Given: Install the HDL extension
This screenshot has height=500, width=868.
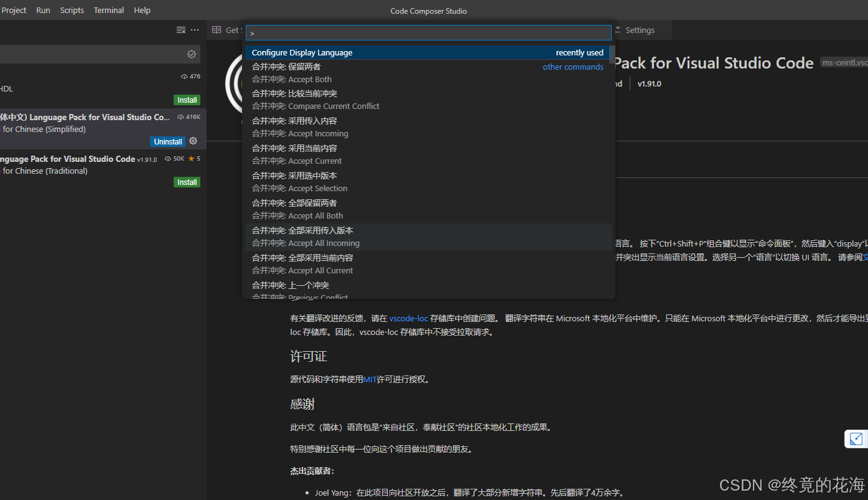Looking at the screenshot, I should (187, 100).
